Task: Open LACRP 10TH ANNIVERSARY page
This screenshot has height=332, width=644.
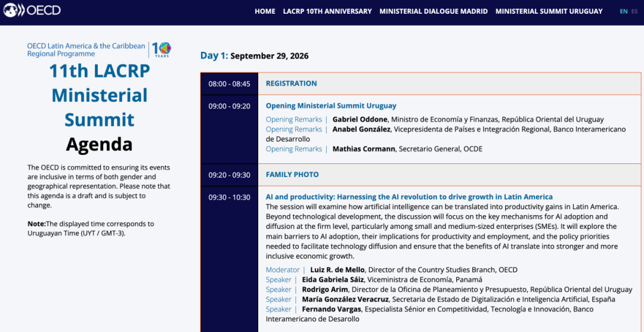Action: click(x=327, y=11)
